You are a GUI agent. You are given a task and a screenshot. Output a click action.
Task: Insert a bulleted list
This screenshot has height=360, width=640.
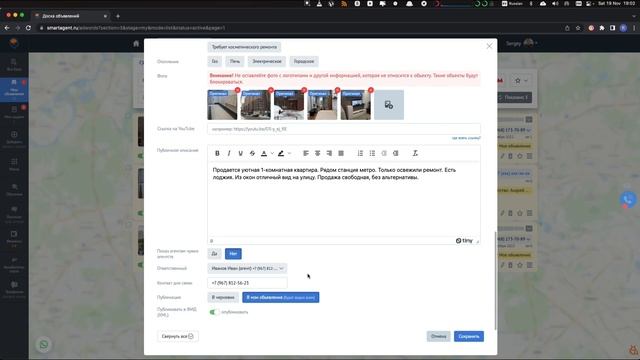coord(372,153)
